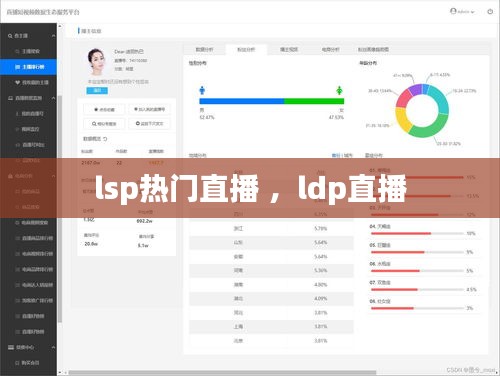Click the refresh icon beside 数据概览
The height and width of the screenshot is (376, 500).
tap(105, 139)
